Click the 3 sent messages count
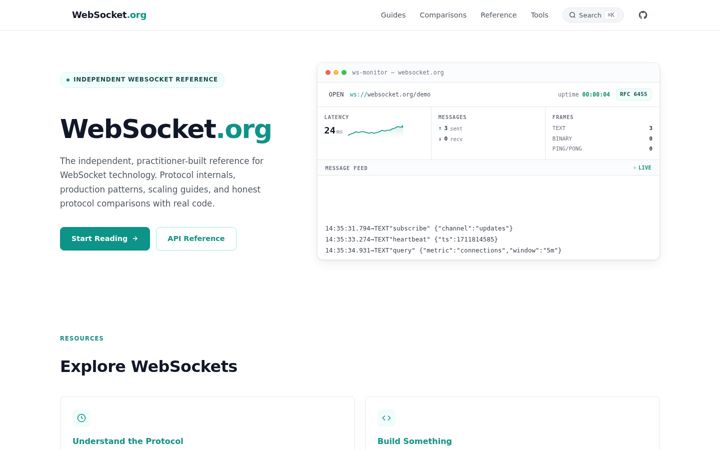Screen dimensions: 720x450 (450, 129)
